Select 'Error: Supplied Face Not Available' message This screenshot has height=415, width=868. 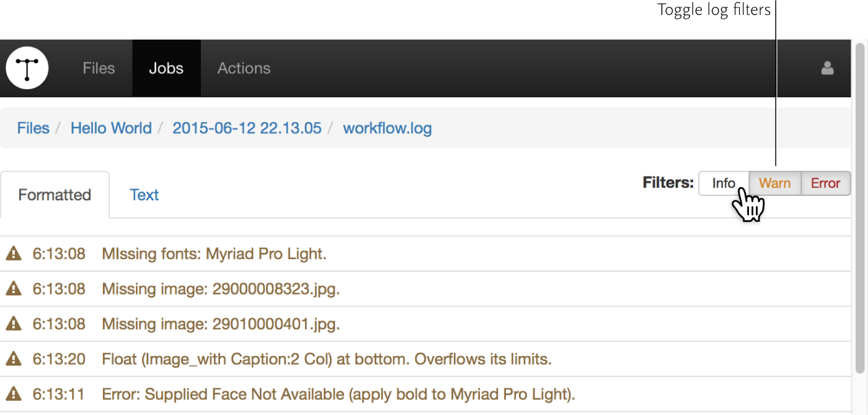click(339, 394)
